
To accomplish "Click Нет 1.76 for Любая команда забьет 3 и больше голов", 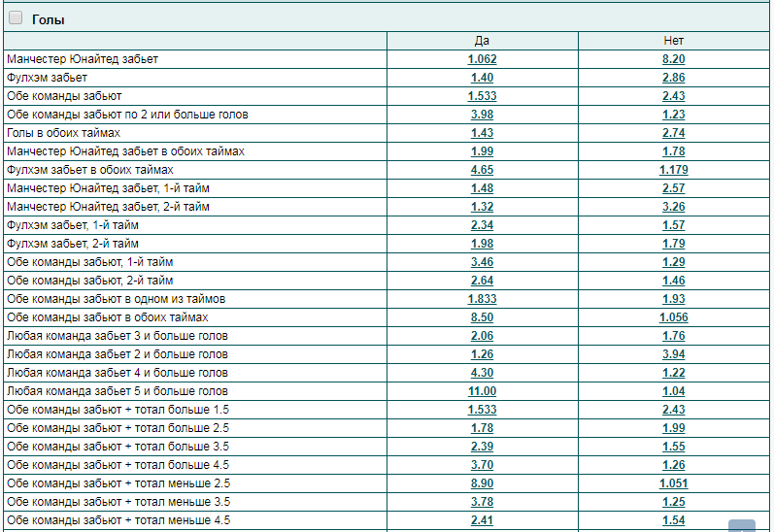I will 673,336.
